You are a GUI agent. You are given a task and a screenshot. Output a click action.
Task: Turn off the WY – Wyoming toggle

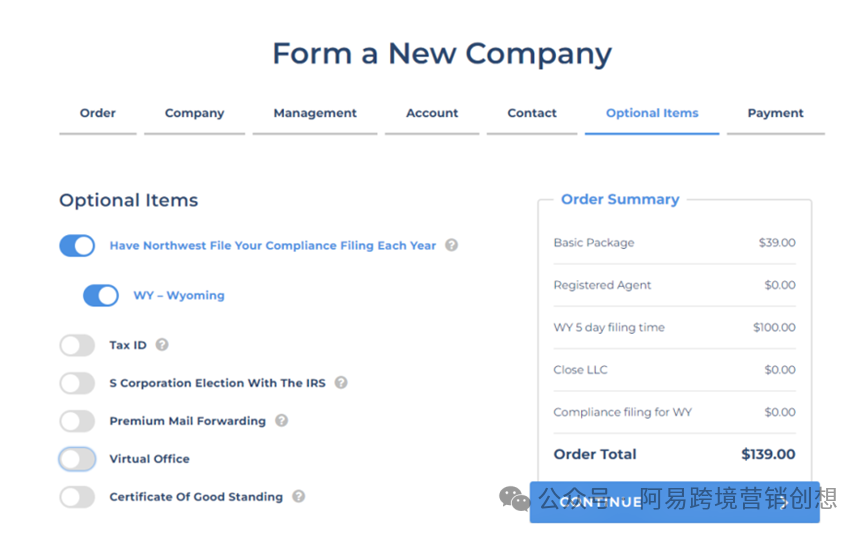tap(101, 295)
